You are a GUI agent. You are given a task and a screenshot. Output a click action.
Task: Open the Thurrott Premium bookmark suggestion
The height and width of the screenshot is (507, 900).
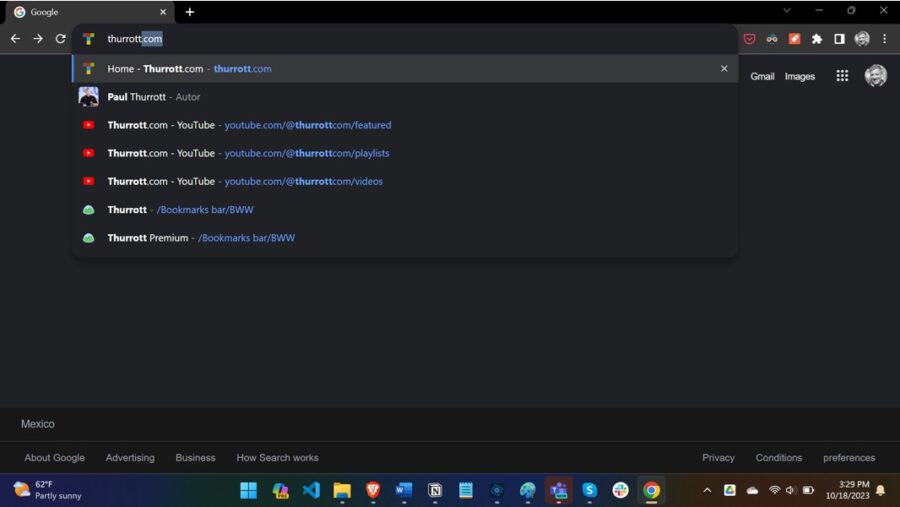pyautogui.click(x=405, y=238)
